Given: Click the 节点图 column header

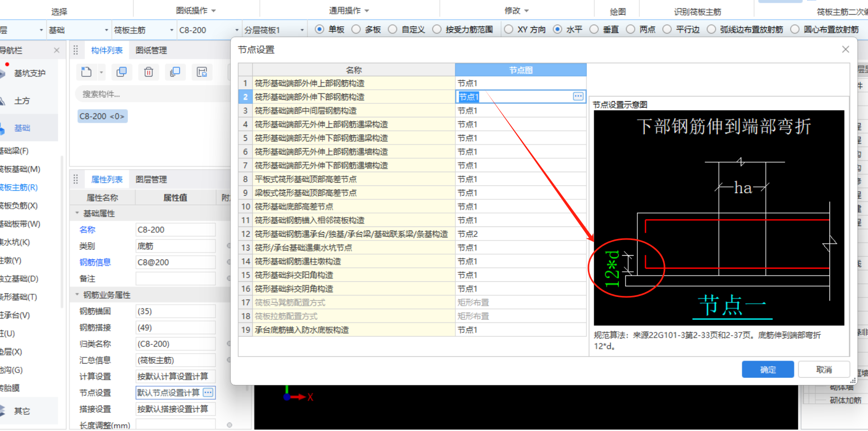Looking at the screenshot, I should tap(521, 70).
